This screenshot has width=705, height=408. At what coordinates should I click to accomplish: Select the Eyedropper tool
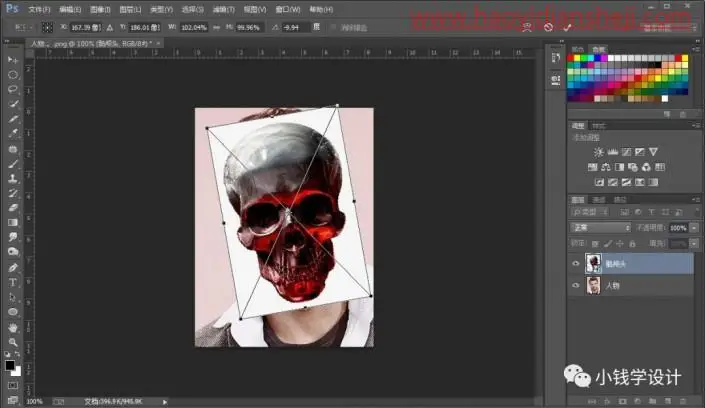(13, 133)
